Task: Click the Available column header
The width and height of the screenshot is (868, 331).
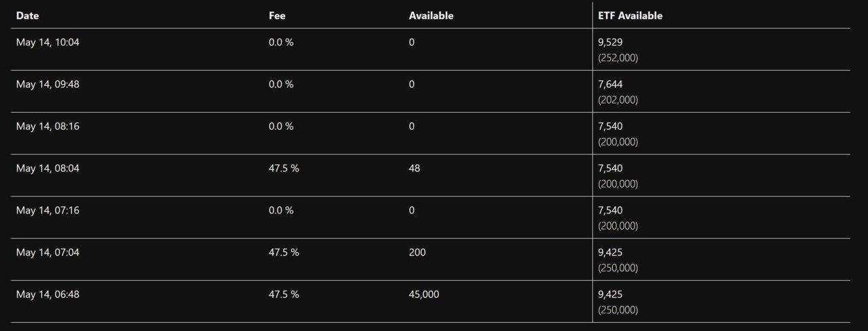Action: pyautogui.click(x=431, y=16)
